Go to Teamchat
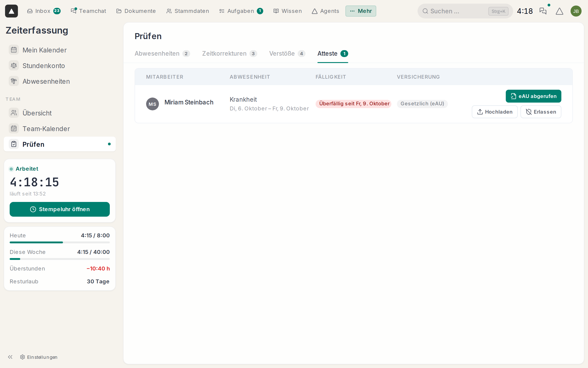The image size is (588, 368). point(88,11)
